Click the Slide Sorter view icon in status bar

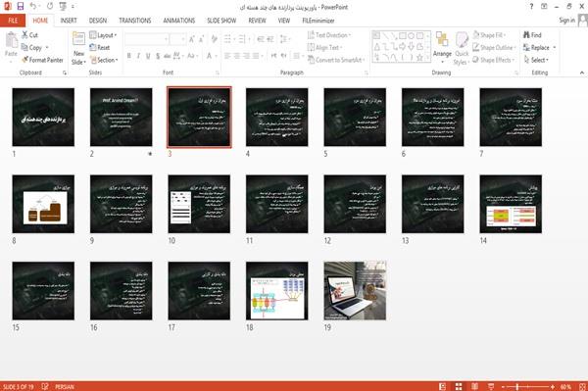459,386
